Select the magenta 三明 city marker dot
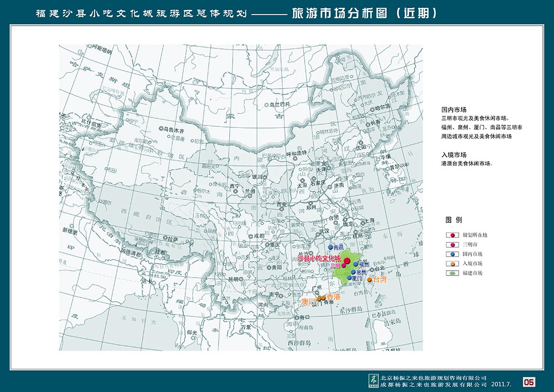Screen dimensions: 554x392 (343, 266)
